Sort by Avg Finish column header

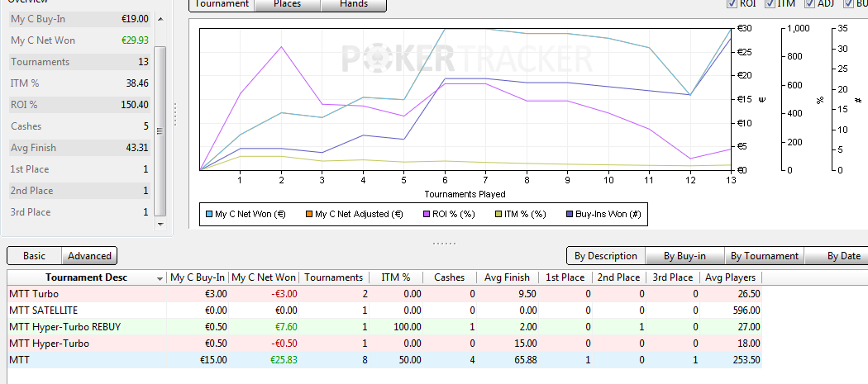(507, 277)
